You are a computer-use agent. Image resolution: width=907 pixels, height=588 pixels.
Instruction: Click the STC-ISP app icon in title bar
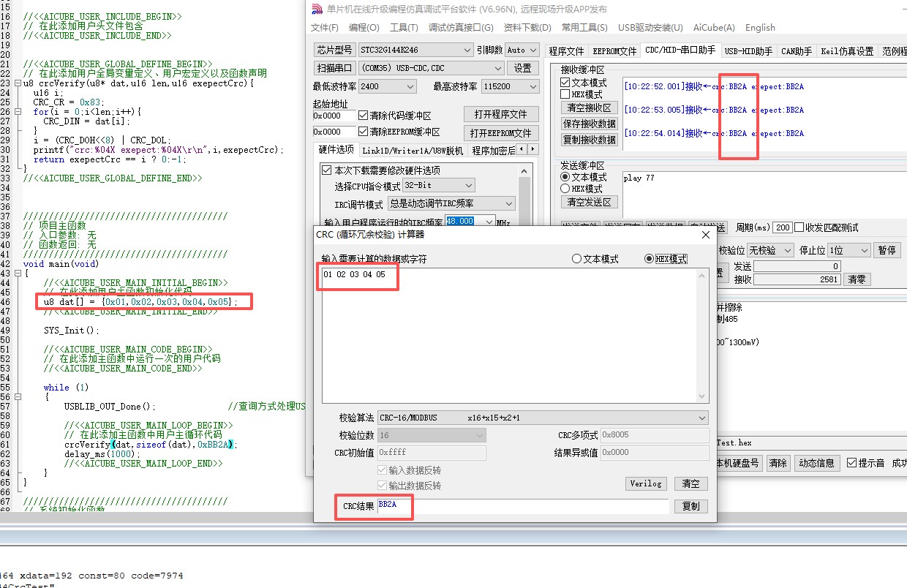[x=316, y=10]
